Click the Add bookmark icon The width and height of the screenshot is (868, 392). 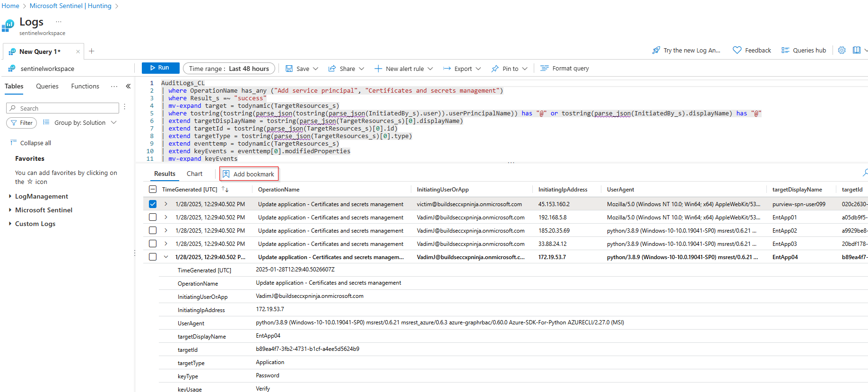(x=226, y=174)
